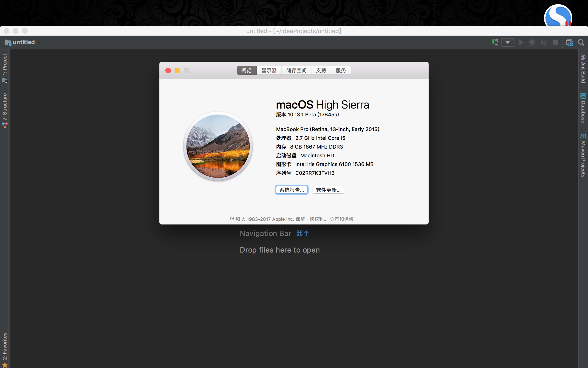Click the 系统报告... button
This screenshot has width=588, height=368.
[291, 190]
